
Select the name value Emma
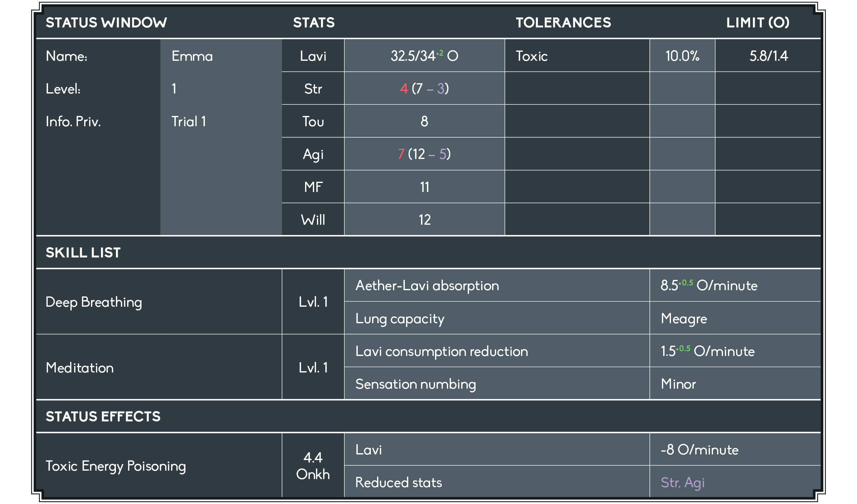(192, 56)
